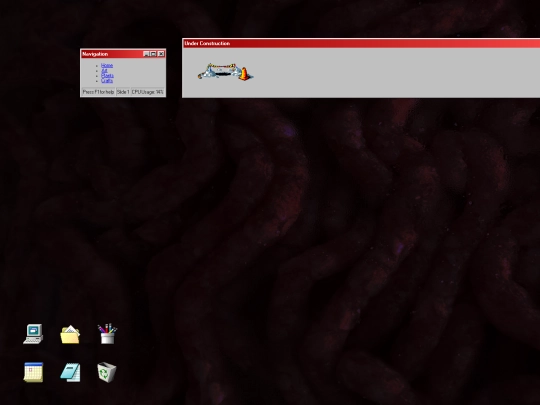Open the notepad desktop icon
This screenshot has width=540, height=405.
pos(71,372)
